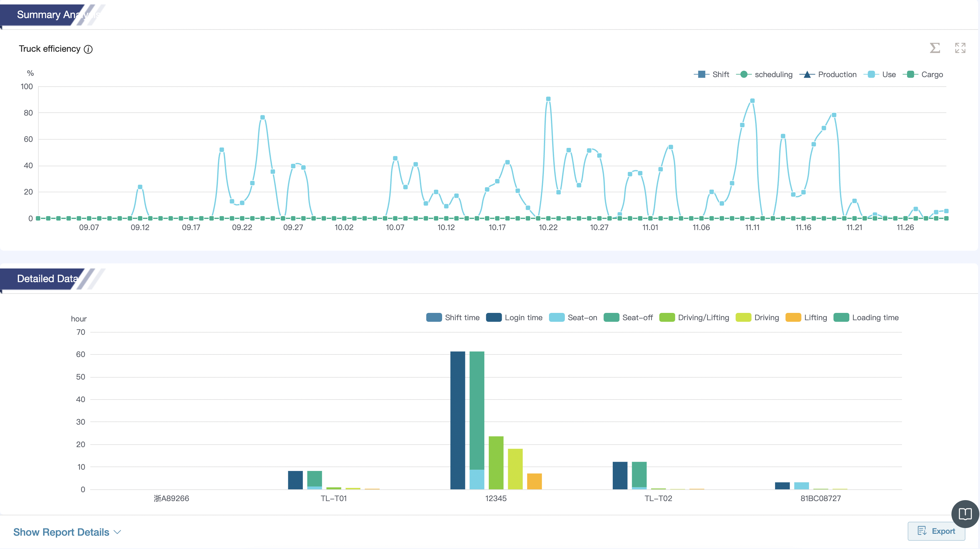This screenshot has height=549, width=980.
Task: Click the Truck efficiency title
Action: (50, 49)
